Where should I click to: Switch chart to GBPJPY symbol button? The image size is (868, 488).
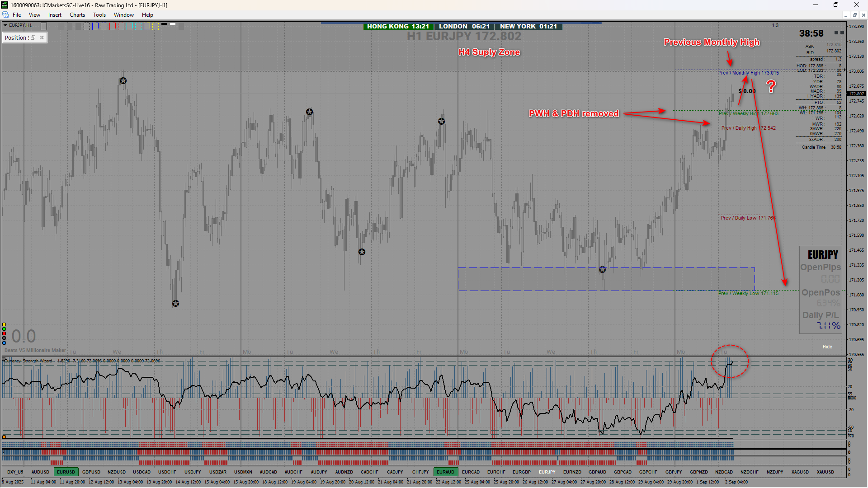[x=674, y=472]
